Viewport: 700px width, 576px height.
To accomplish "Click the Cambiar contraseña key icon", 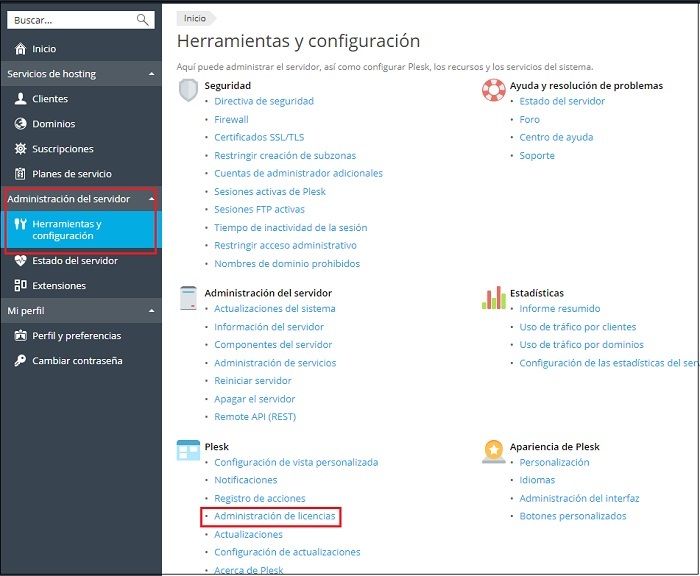I will pyautogui.click(x=20, y=360).
